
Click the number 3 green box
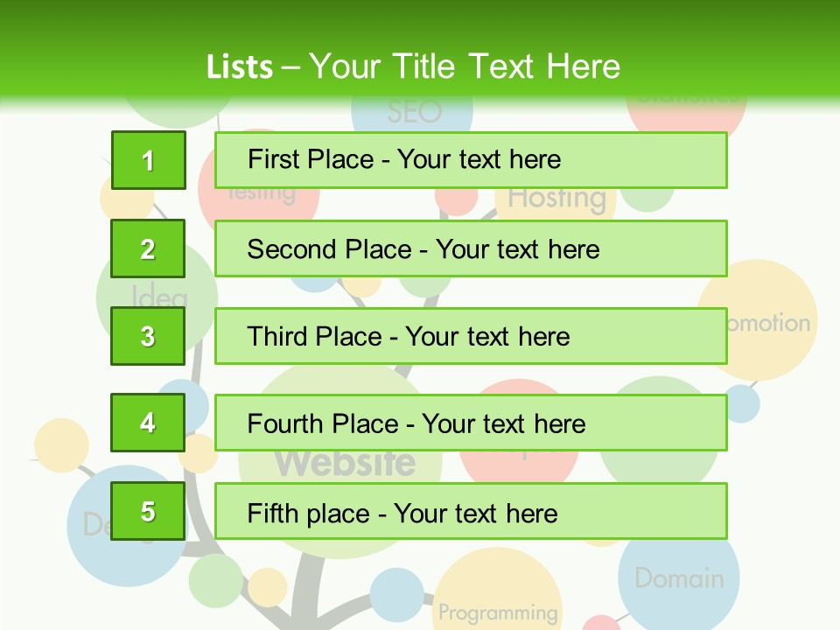(x=148, y=336)
